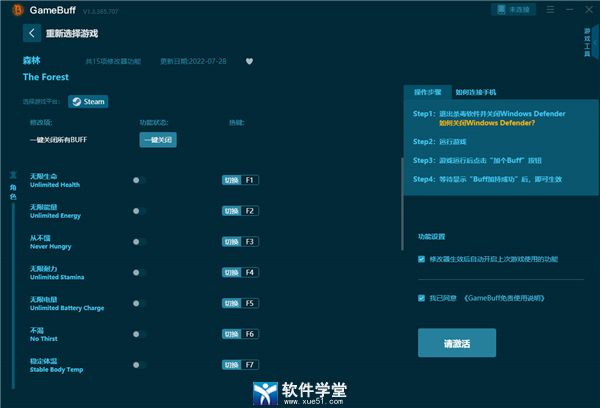The height and width of the screenshot is (408, 600).
Task: Toggle Unlimited Energy switch
Action: (139, 211)
